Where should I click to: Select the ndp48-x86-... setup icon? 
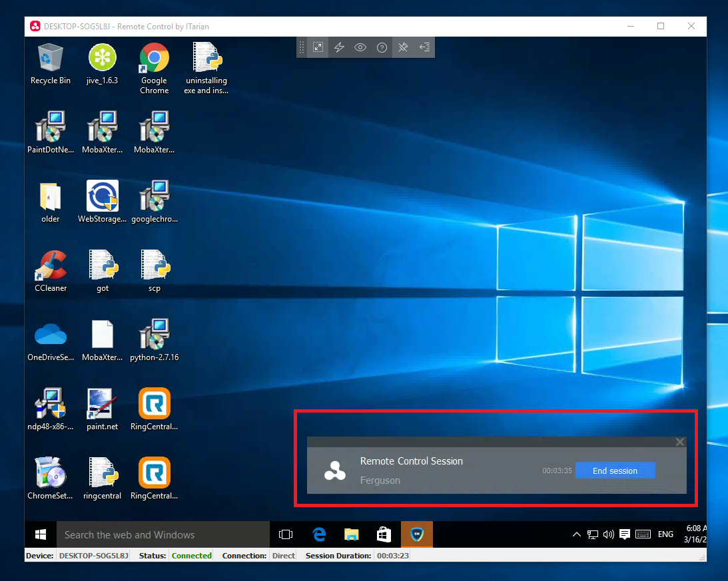pyautogui.click(x=50, y=410)
